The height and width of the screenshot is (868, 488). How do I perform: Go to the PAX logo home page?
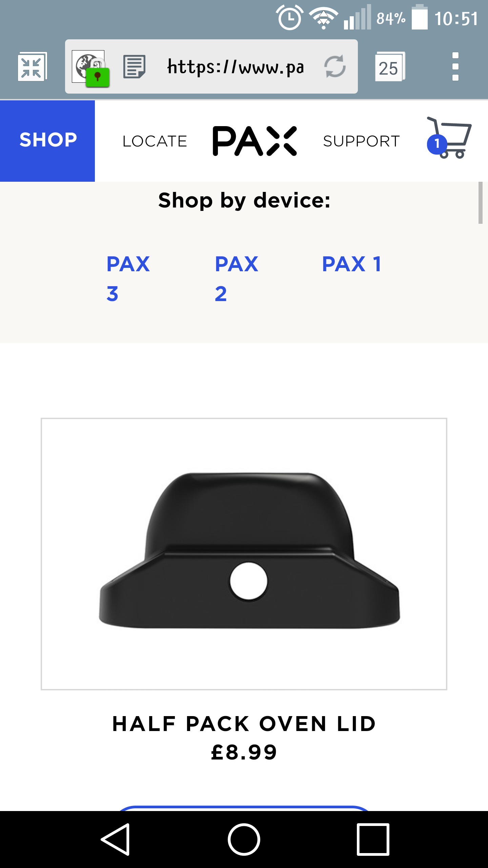tap(255, 141)
